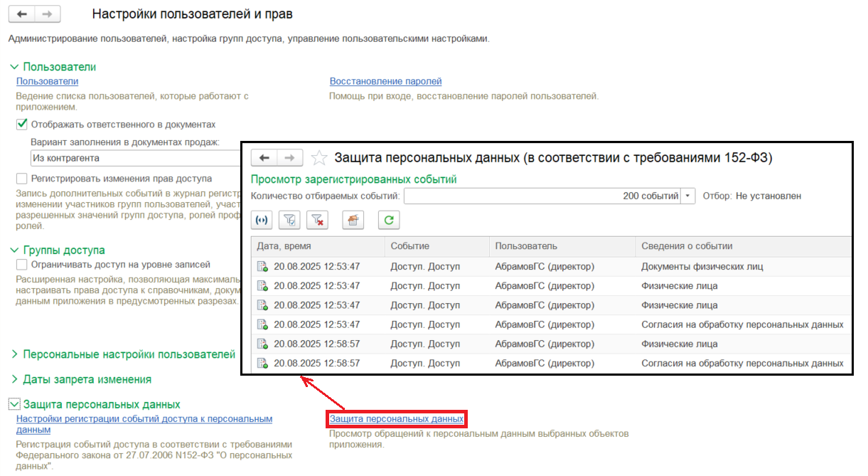The height and width of the screenshot is (476, 868).
Task: Open the Восстановление паролей link
Action: (x=385, y=82)
